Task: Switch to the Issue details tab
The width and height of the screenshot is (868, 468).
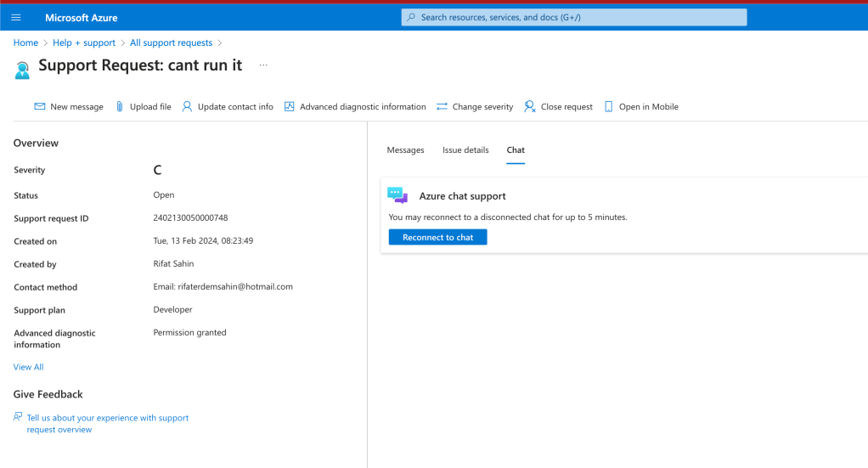Action: (465, 150)
